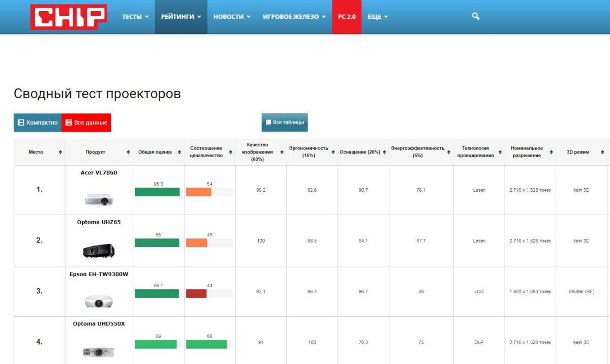Sort by Качество изображения arrows
The image size is (610, 364).
coord(282,152)
